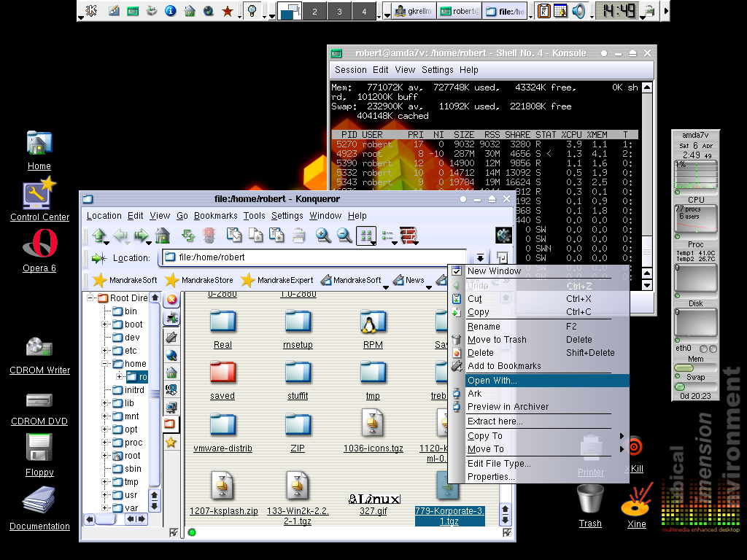Open the star bookmarks sidebar tab
The image size is (747, 560).
point(171,443)
